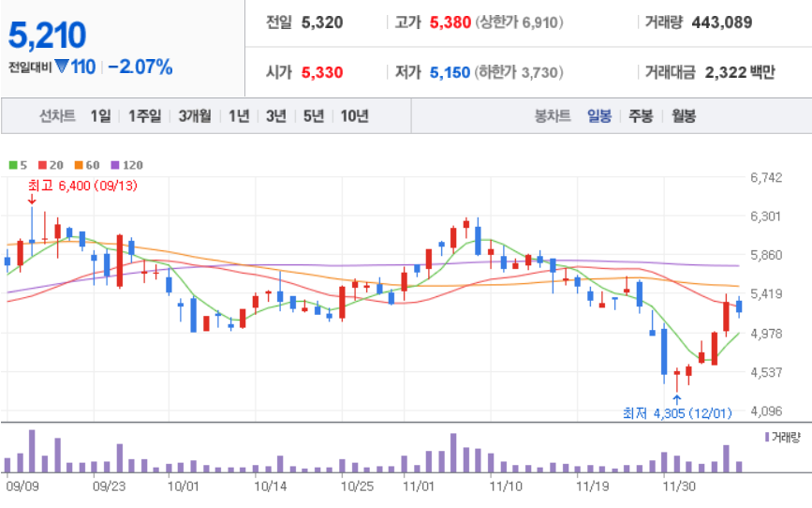This screenshot has height=508, width=812.
Task: Click the 거래량 value 443,089
Action: point(722,22)
